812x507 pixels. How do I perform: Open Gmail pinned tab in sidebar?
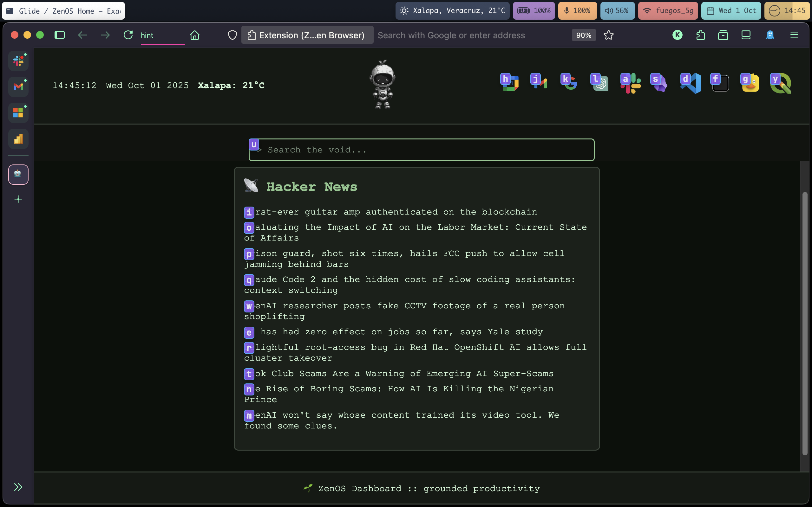pyautogui.click(x=18, y=87)
